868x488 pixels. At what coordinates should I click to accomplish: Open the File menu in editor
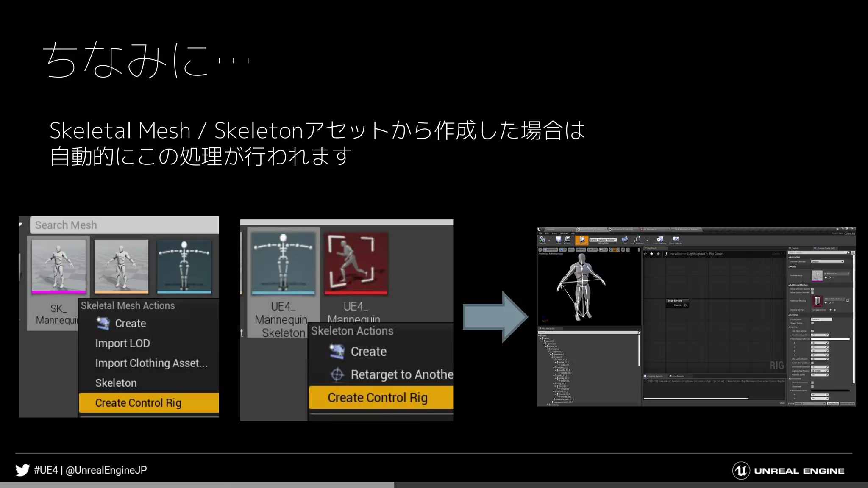[x=540, y=233]
